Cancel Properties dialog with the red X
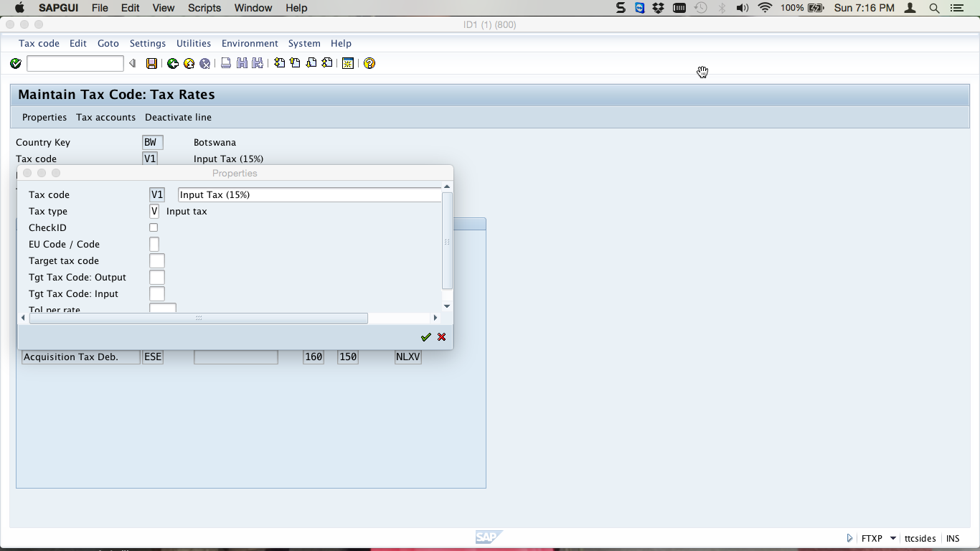 (x=441, y=337)
